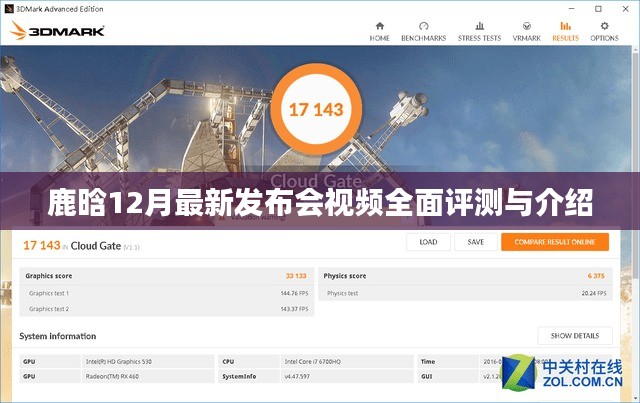
Task: Open the Benchmarks gauge icon
Action: point(424,26)
